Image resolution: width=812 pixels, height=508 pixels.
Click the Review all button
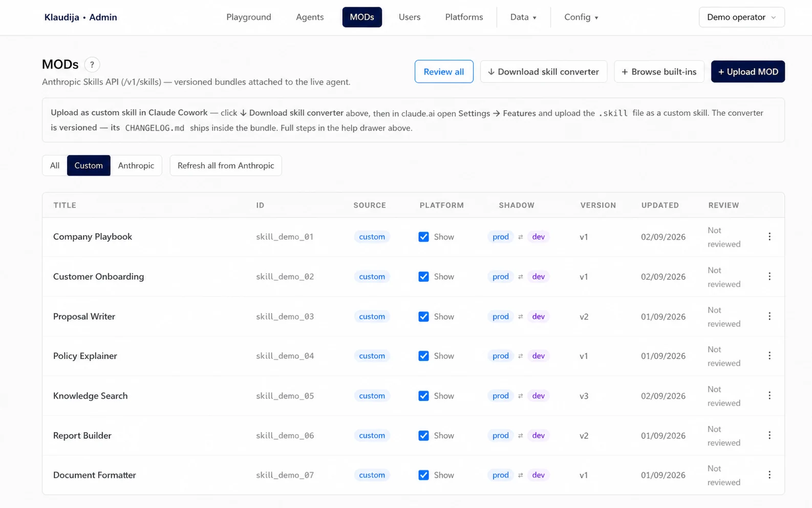444,72
